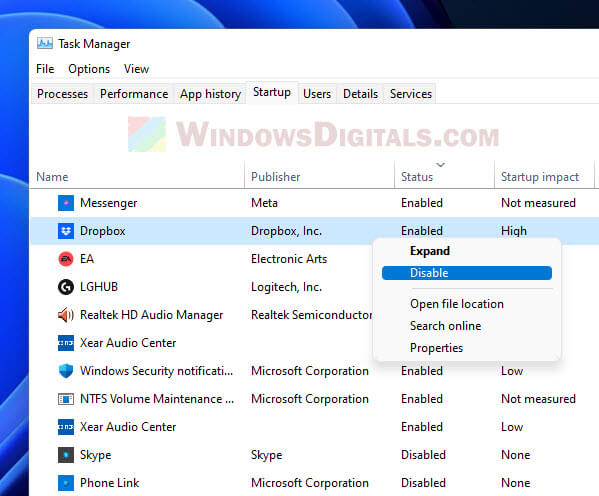599x496 pixels.
Task: Select the Skype row name
Action: (x=96, y=455)
